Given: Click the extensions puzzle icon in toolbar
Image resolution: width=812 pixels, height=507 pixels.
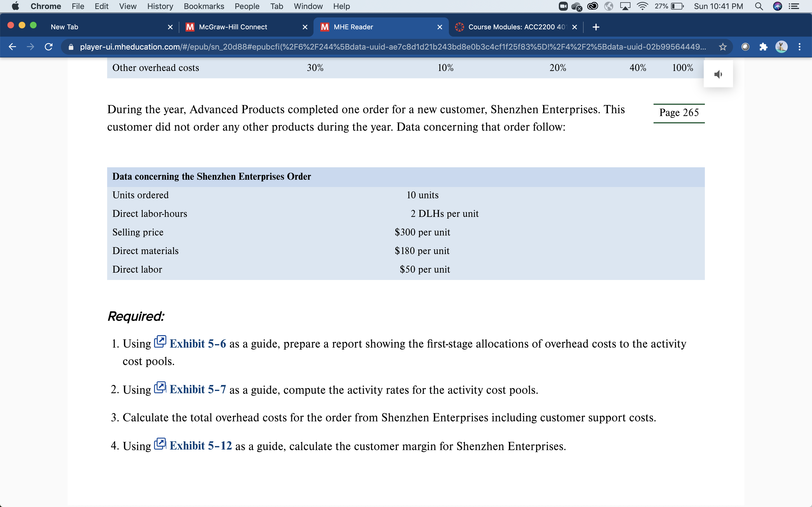Looking at the screenshot, I should point(764,46).
